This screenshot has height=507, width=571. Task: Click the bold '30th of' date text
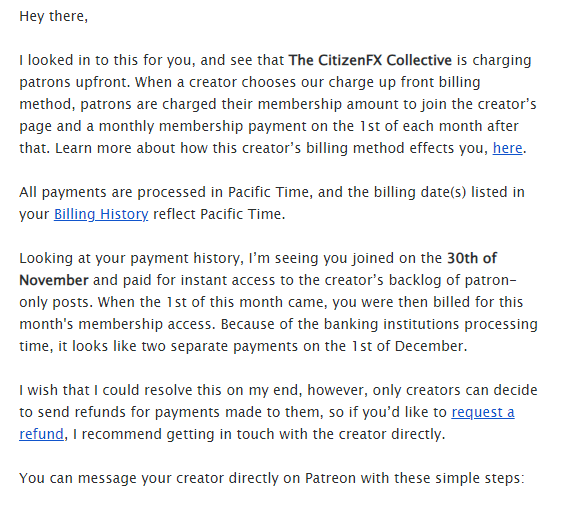tap(472, 258)
